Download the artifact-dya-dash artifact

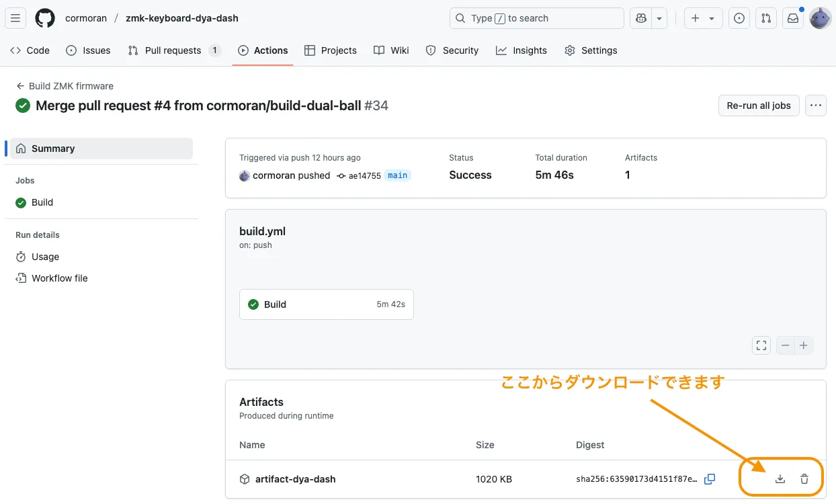[780, 479]
